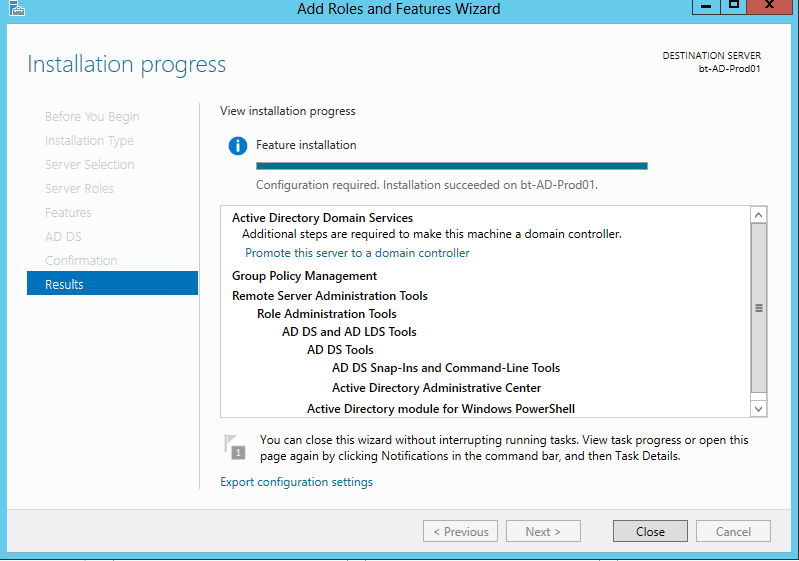
Task: Open Export configuration settings link
Action: pos(297,482)
